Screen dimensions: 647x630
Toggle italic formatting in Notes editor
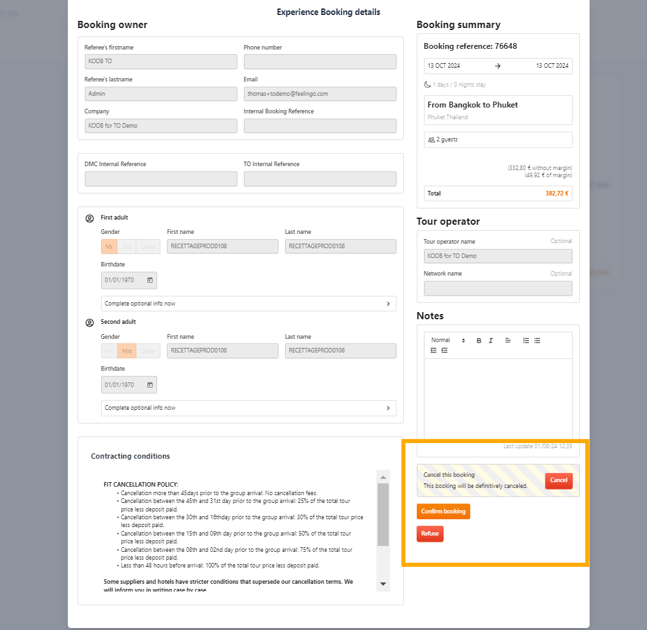(x=491, y=341)
